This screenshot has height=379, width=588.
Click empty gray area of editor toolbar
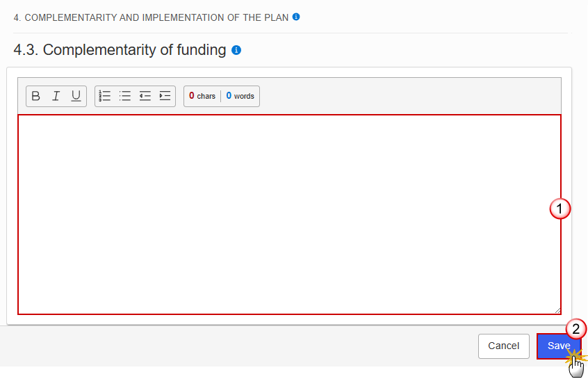pyautogui.click(x=409, y=96)
